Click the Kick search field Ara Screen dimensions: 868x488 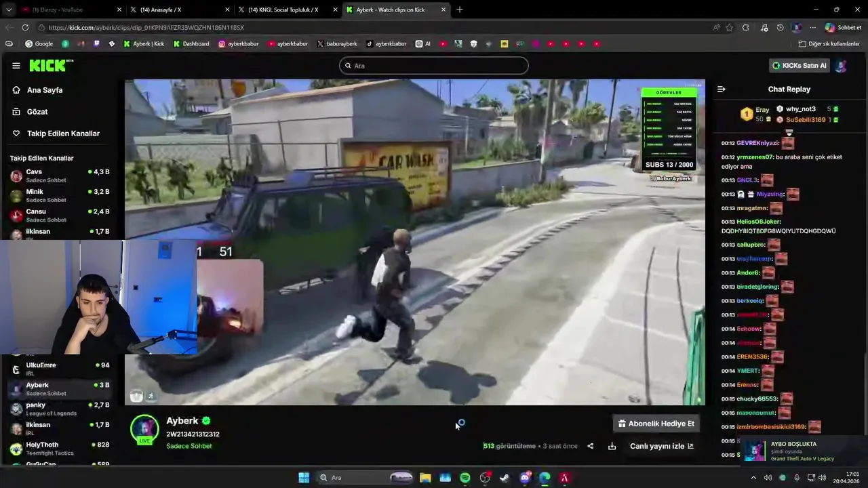pyautogui.click(x=434, y=66)
